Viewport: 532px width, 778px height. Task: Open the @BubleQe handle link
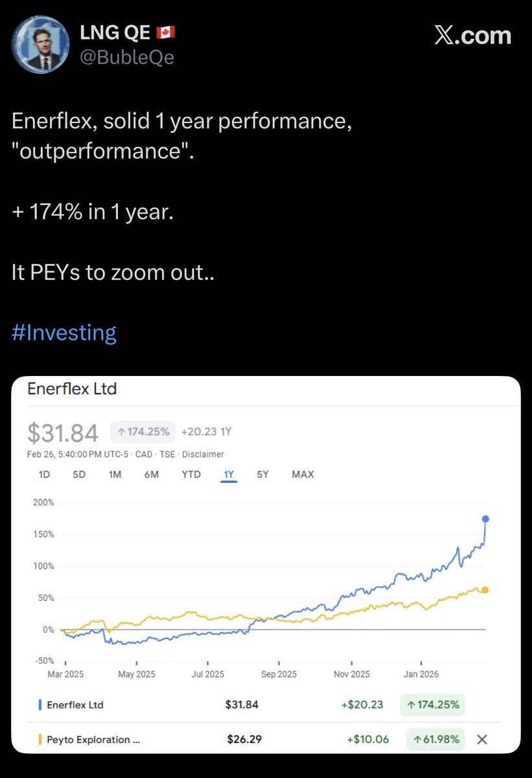(126, 58)
